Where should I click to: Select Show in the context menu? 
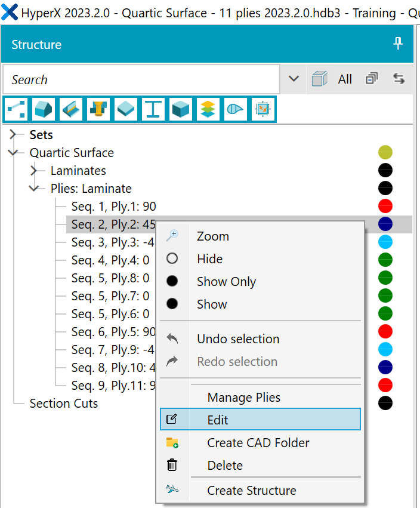212,304
